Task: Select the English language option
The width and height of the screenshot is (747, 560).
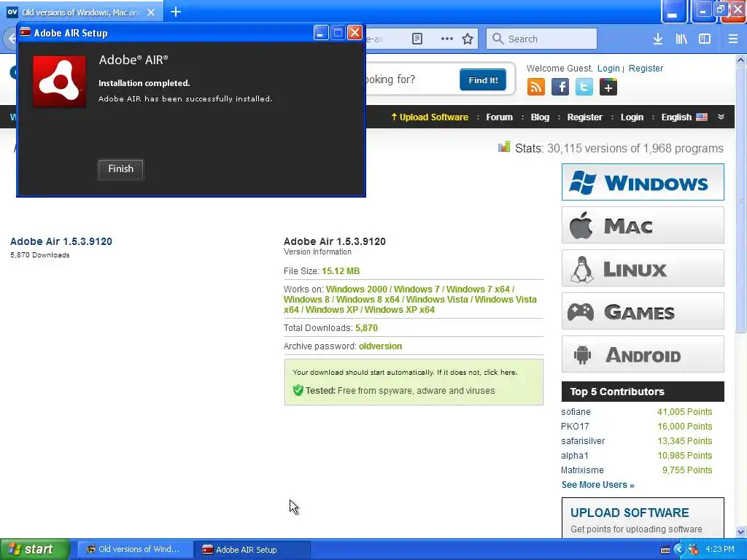Action: point(684,117)
